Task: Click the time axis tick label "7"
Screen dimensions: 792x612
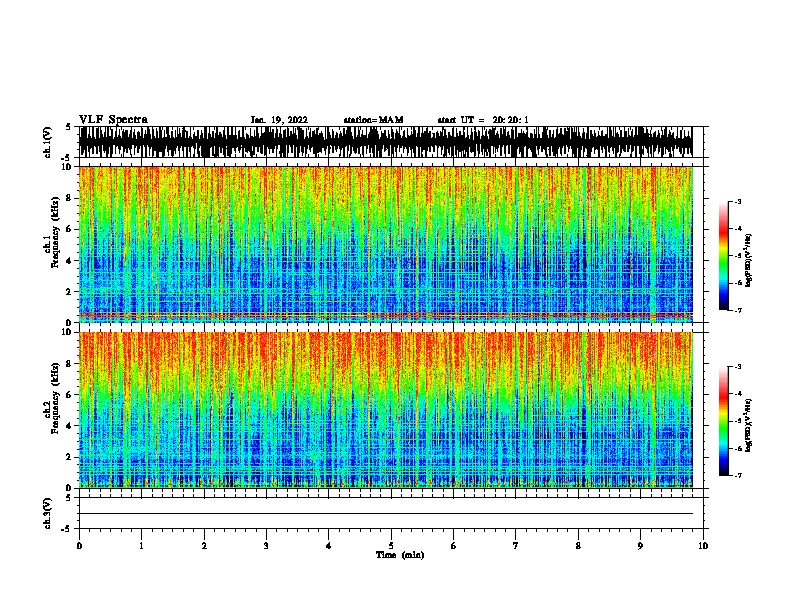Action: coord(516,545)
